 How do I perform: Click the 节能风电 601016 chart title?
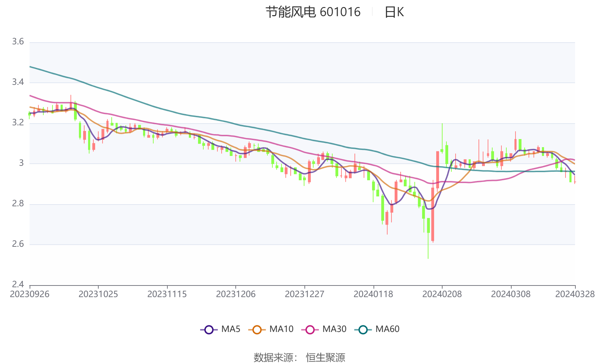tap(313, 12)
